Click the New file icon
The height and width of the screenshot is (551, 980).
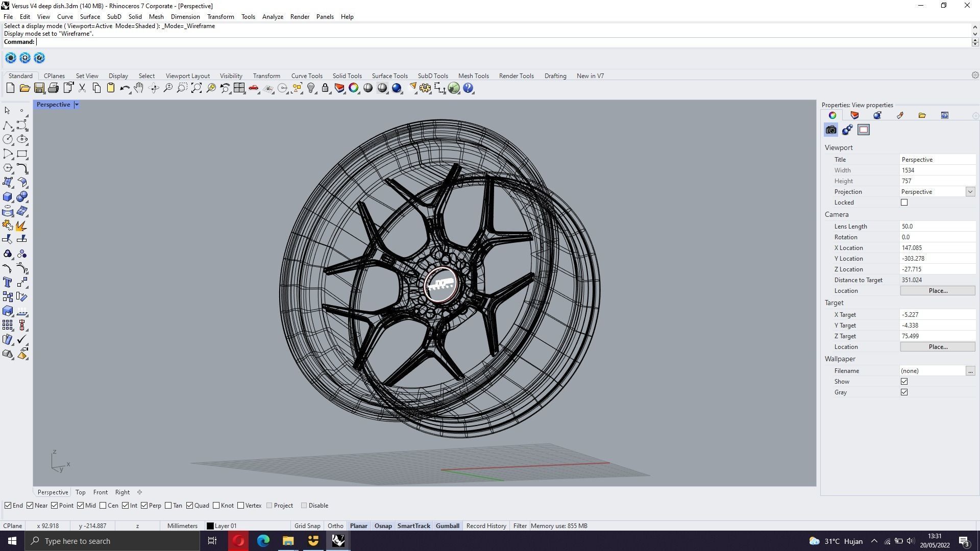(10, 88)
